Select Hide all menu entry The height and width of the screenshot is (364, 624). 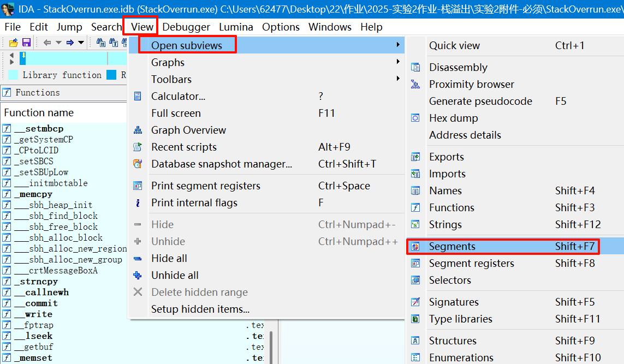point(266,258)
